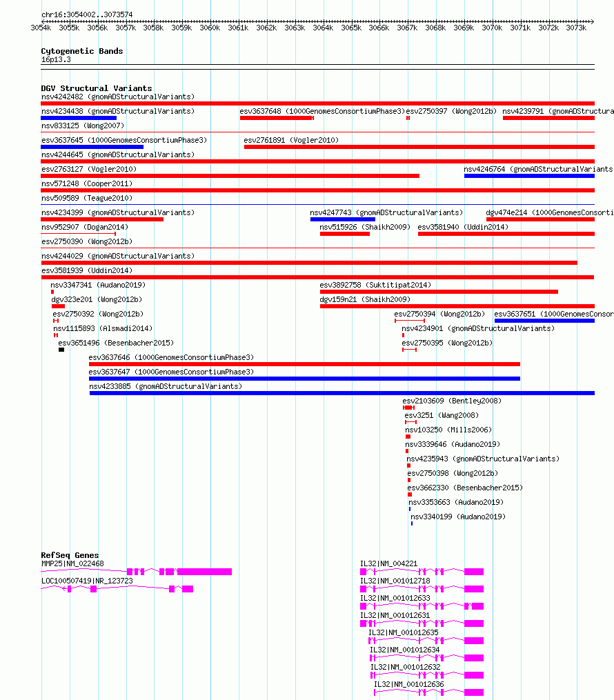This screenshot has width=614, height=700.
Task: Click nsv3339646 (Audano2019) label
Action: click(x=453, y=445)
